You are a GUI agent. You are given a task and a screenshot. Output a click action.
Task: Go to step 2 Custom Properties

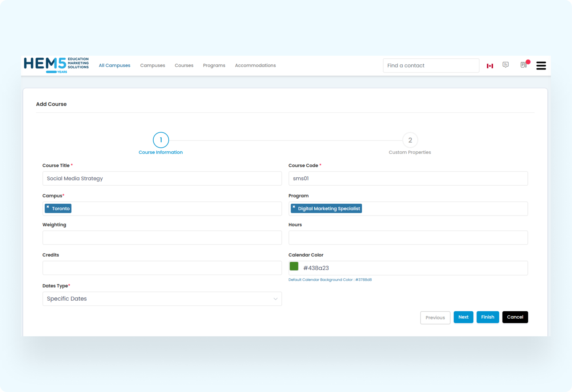(x=410, y=140)
